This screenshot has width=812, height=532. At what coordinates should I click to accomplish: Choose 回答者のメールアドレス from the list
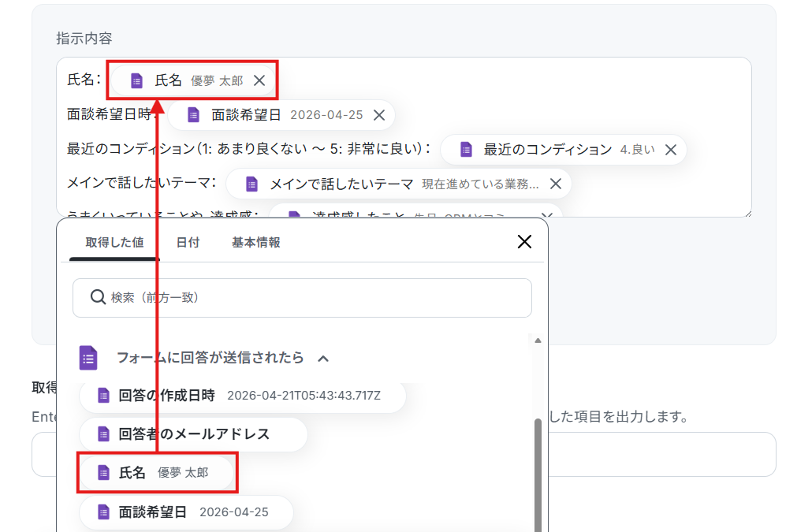click(193, 434)
